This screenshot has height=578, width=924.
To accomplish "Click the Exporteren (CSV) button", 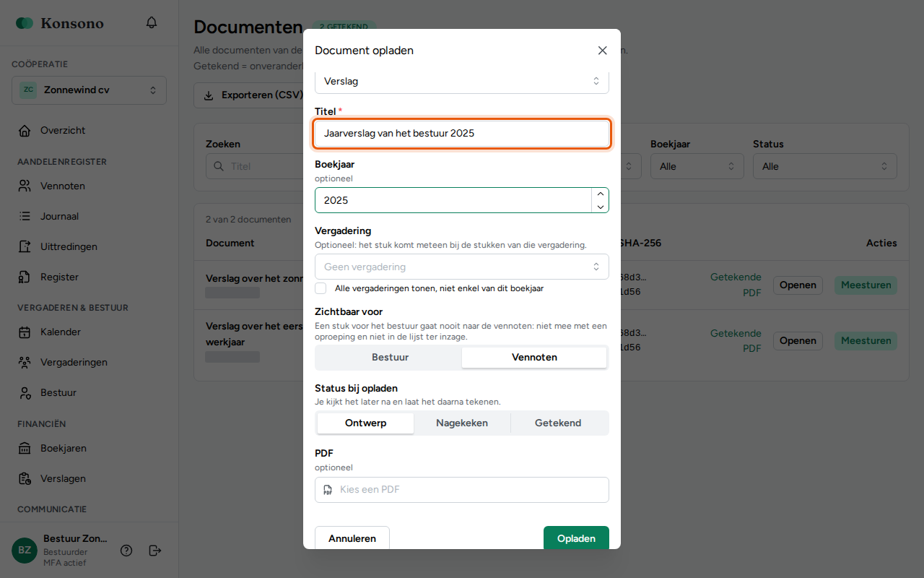I will click(x=248, y=95).
